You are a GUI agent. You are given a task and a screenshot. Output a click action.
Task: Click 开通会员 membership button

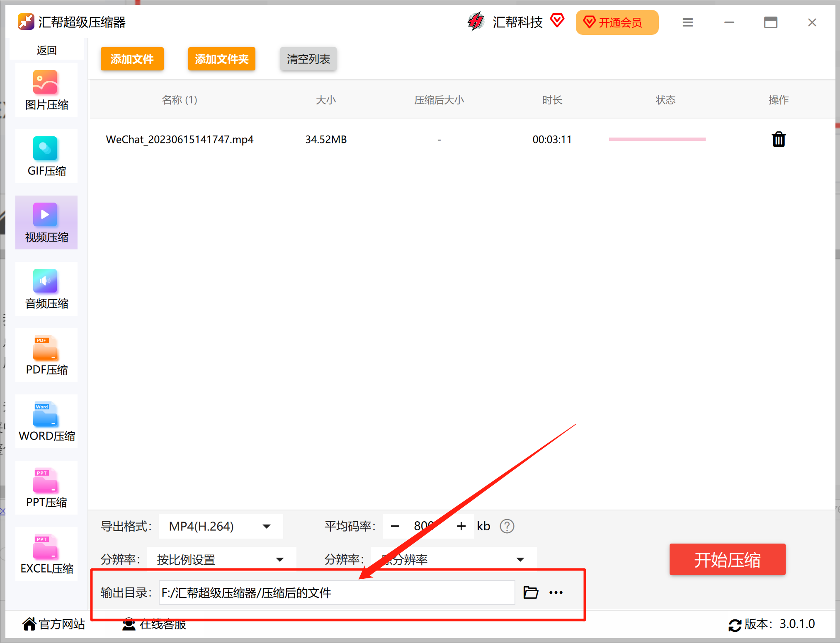point(617,22)
